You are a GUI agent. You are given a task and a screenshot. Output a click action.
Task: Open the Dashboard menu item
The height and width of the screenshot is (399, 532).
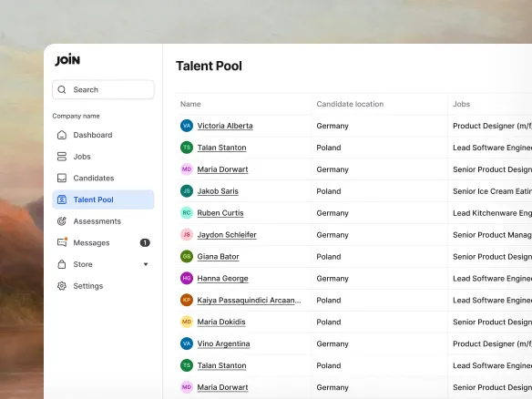pyautogui.click(x=103, y=135)
